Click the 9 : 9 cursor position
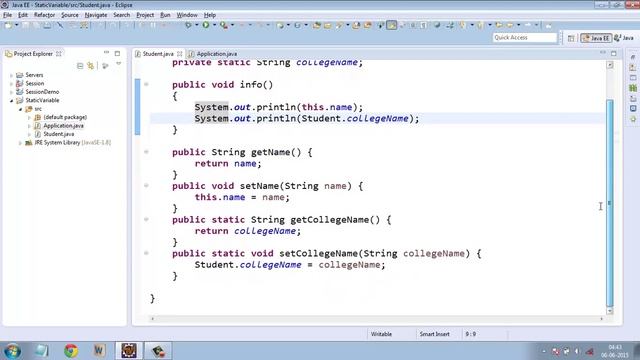The image size is (640, 360). [470, 334]
